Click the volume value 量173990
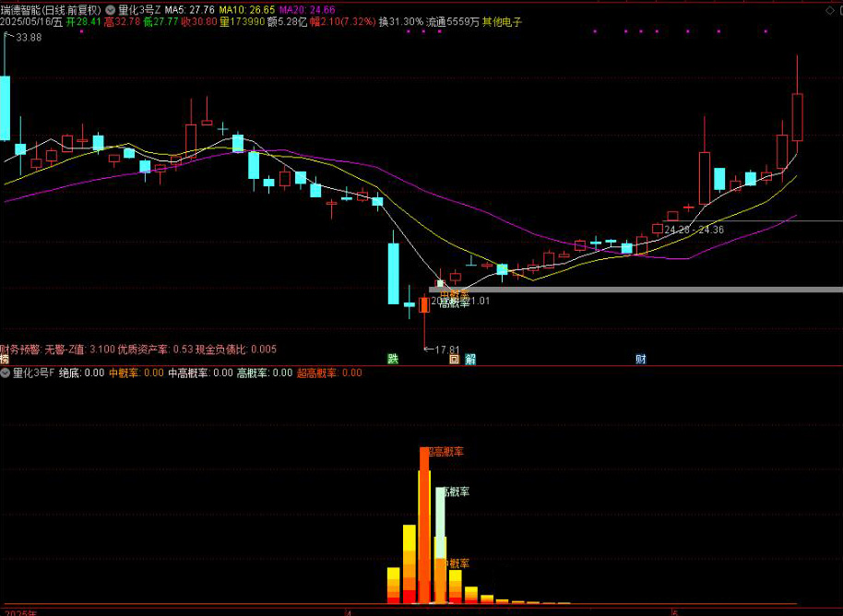The height and width of the screenshot is (616, 843). tap(242, 22)
